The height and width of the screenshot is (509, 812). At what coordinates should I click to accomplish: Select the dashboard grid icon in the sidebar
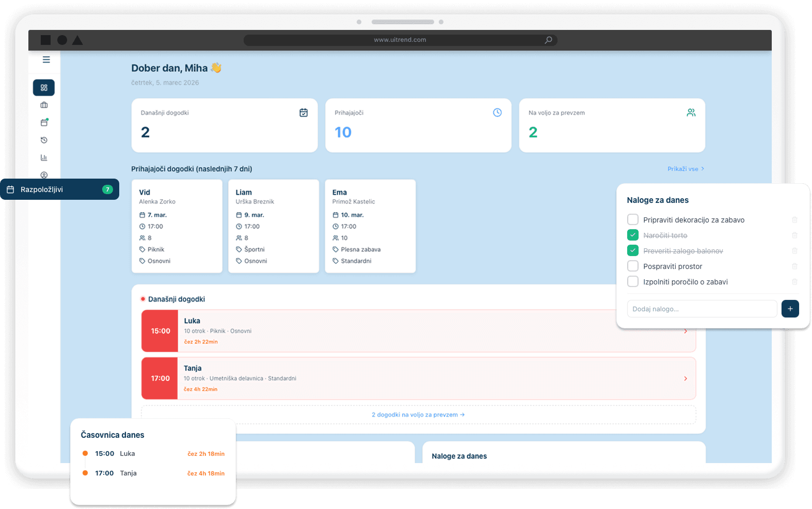pyautogui.click(x=44, y=88)
